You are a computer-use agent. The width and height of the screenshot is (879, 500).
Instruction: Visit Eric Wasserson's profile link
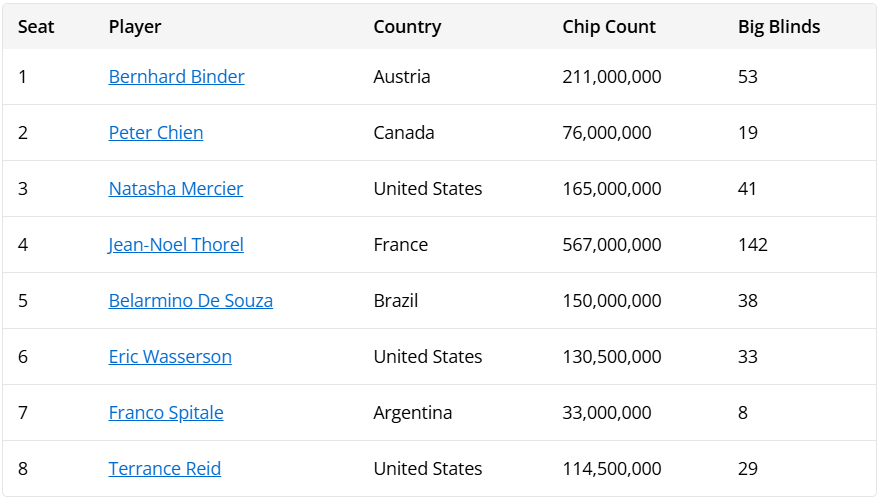point(170,357)
